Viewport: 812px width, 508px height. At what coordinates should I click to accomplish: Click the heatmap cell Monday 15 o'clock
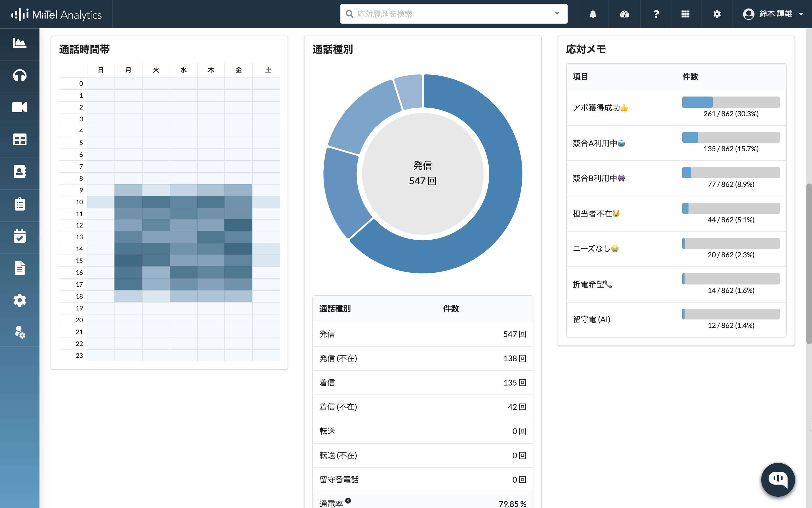click(x=128, y=261)
